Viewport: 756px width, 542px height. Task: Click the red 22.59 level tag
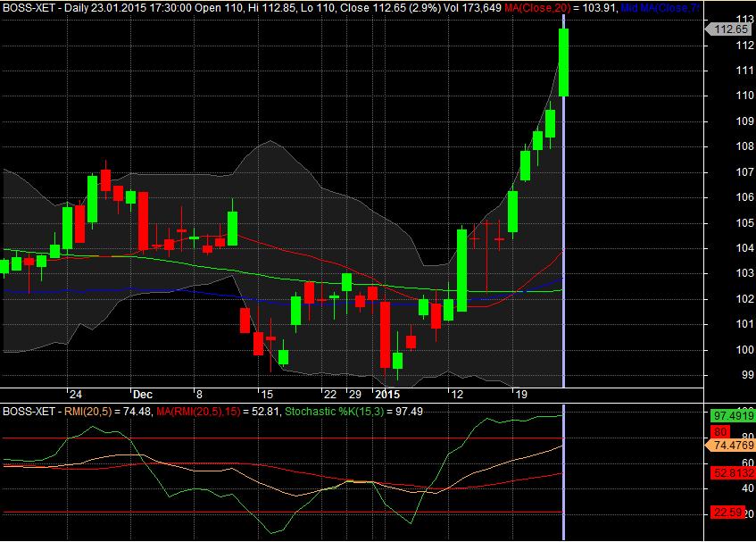[x=727, y=513]
